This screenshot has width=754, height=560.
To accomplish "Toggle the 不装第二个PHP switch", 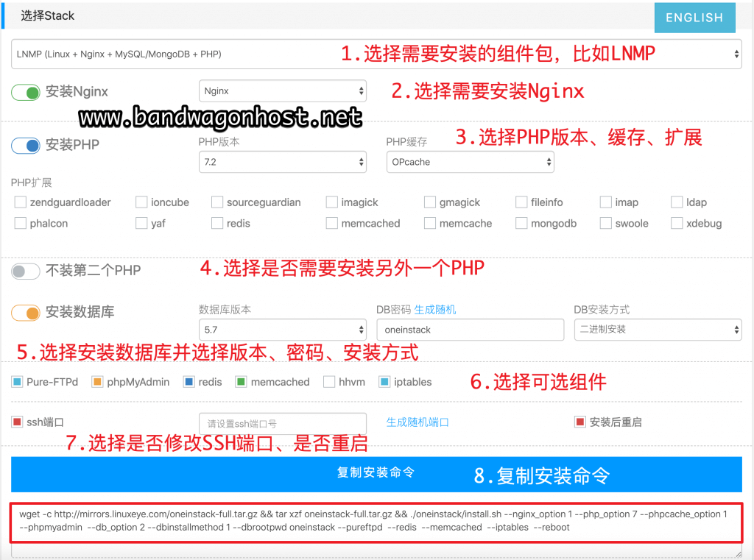I will click(x=26, y=271).
